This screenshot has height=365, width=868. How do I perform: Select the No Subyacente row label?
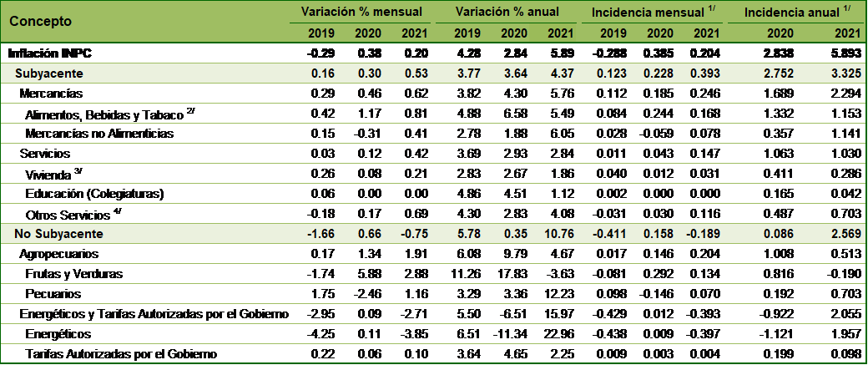[58, 233]
